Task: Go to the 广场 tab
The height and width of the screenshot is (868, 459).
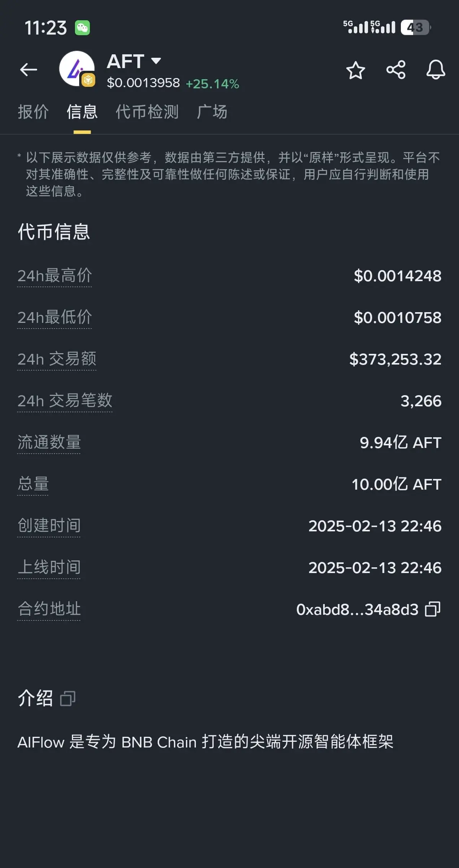Action: (x=212, y=112)
